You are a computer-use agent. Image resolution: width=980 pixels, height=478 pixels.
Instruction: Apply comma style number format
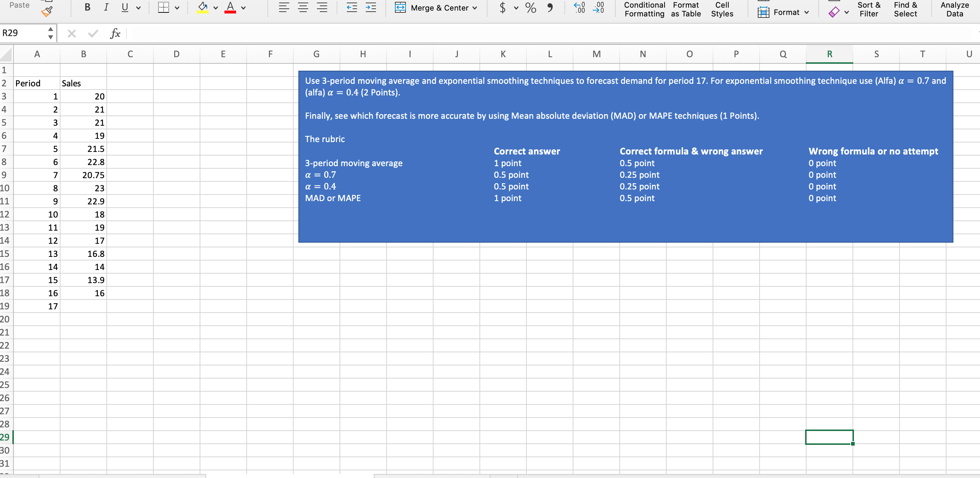point(550,8)
